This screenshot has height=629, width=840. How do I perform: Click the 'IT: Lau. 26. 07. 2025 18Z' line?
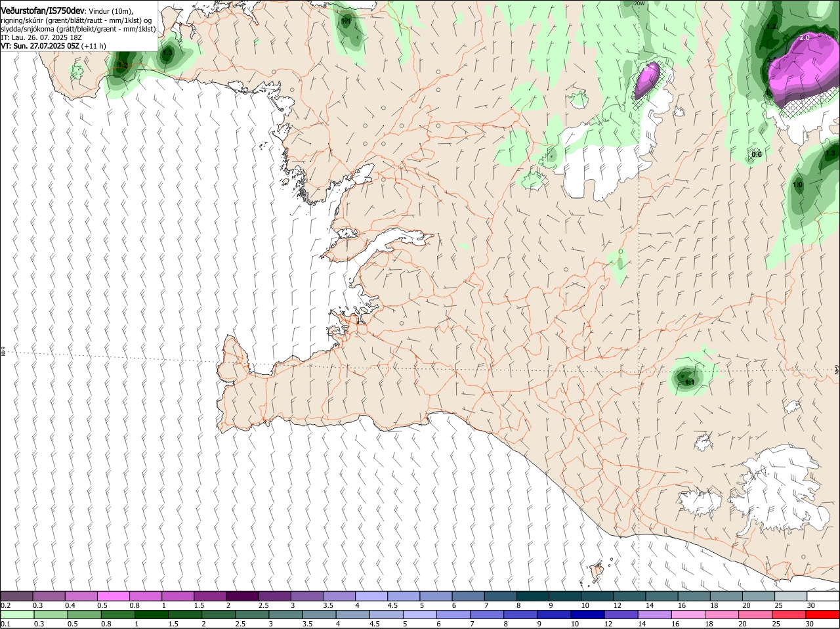tap(41, 38)
